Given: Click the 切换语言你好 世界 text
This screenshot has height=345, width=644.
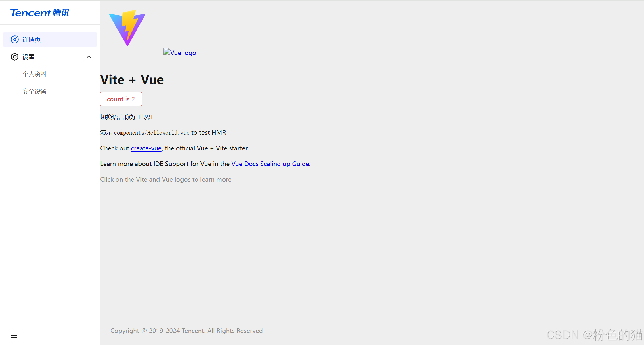Looking at the screenshot, I should (x=126, y=117).
